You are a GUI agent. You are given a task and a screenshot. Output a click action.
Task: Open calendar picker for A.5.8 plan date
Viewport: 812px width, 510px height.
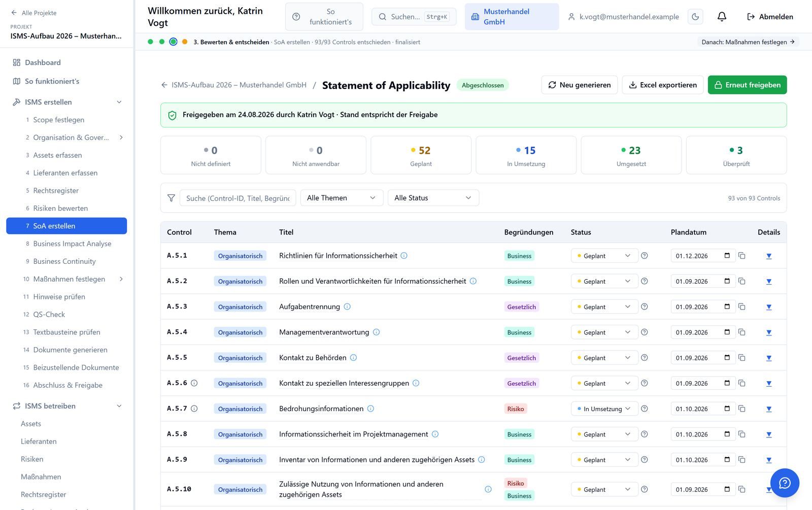[x=727, y=434]
